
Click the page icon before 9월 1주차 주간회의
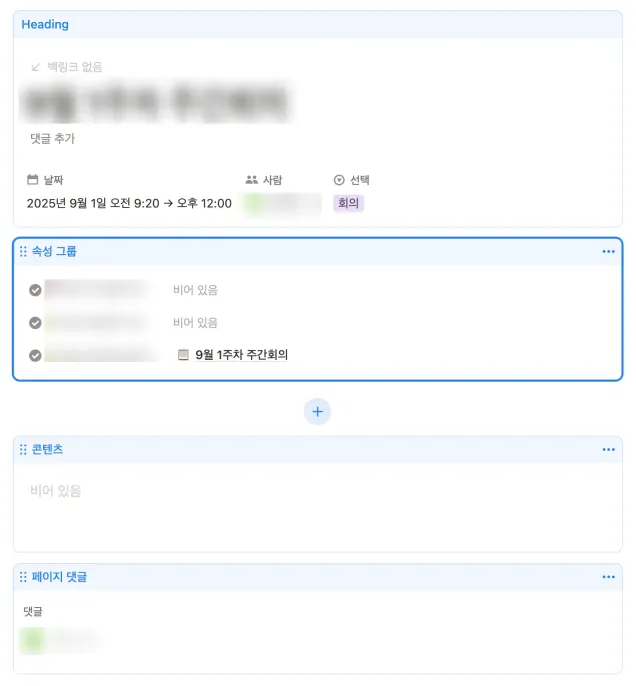183,354
